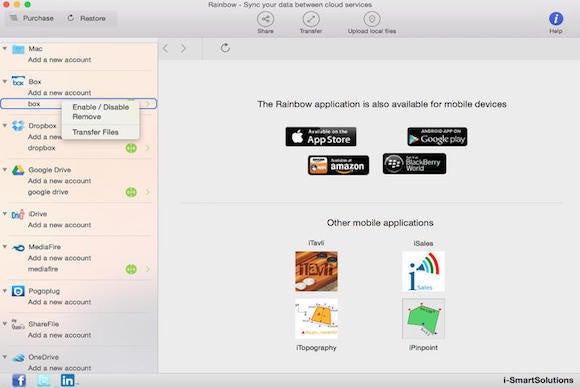This screenshot has width=580, height=388.
Task: Collapse the MediaFire section triangle
Action: click(5, 246)
